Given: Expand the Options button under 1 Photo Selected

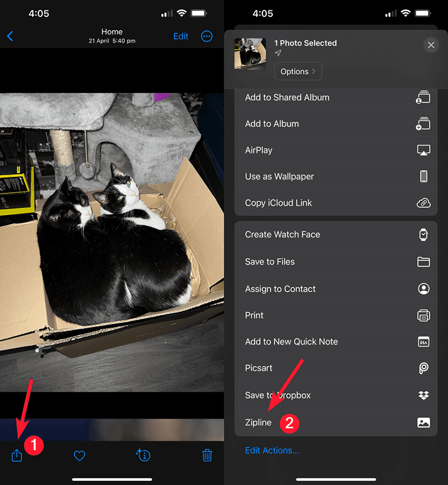Looking at the screenshot, I should [x=298, y=72].
